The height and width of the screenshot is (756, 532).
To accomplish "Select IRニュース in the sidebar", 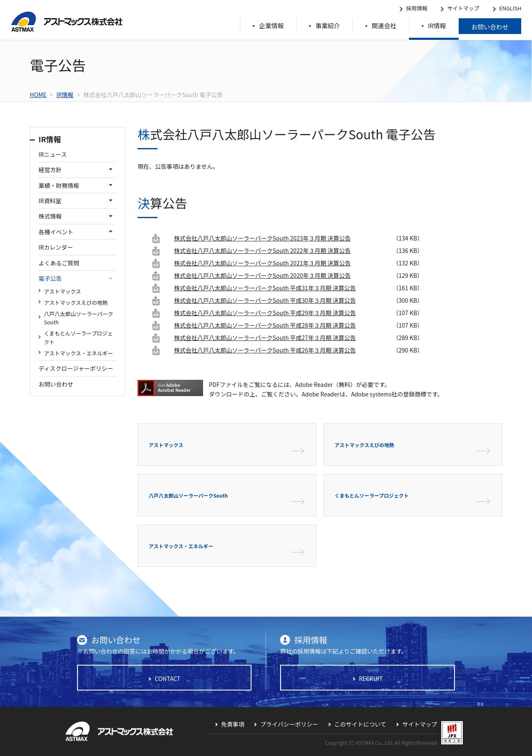I will click(x=53, y=154).
